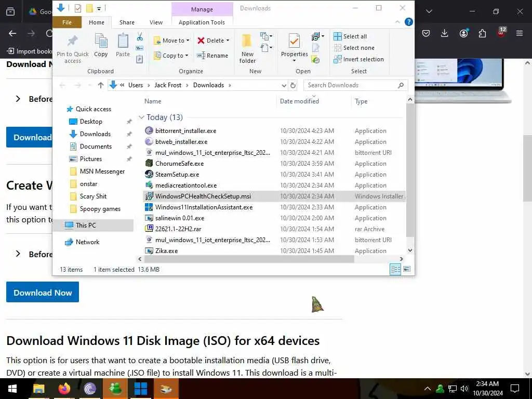Click Pin to Quick access icon

72,41
